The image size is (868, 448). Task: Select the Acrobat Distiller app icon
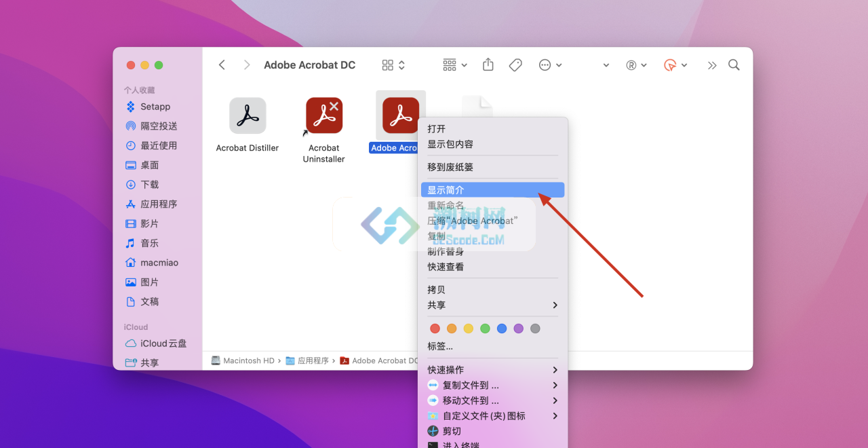pos(248,115)
